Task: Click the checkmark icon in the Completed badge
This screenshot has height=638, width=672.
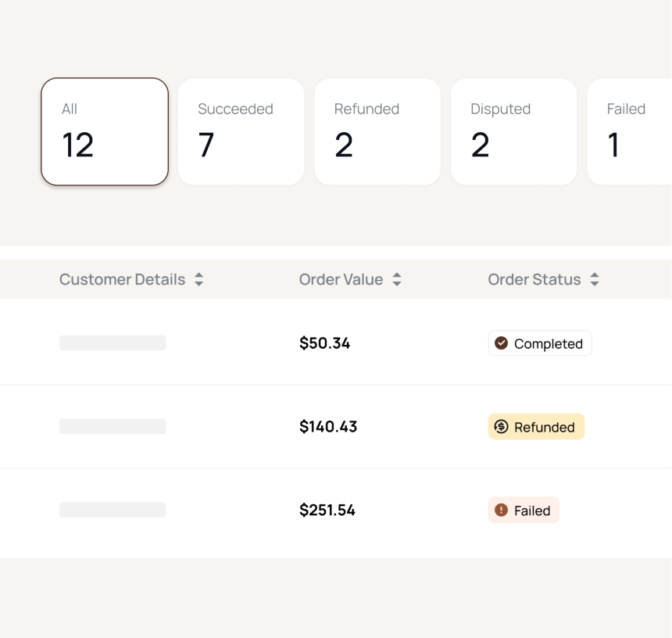Action: pyautogui.click(x=501, y=342)
